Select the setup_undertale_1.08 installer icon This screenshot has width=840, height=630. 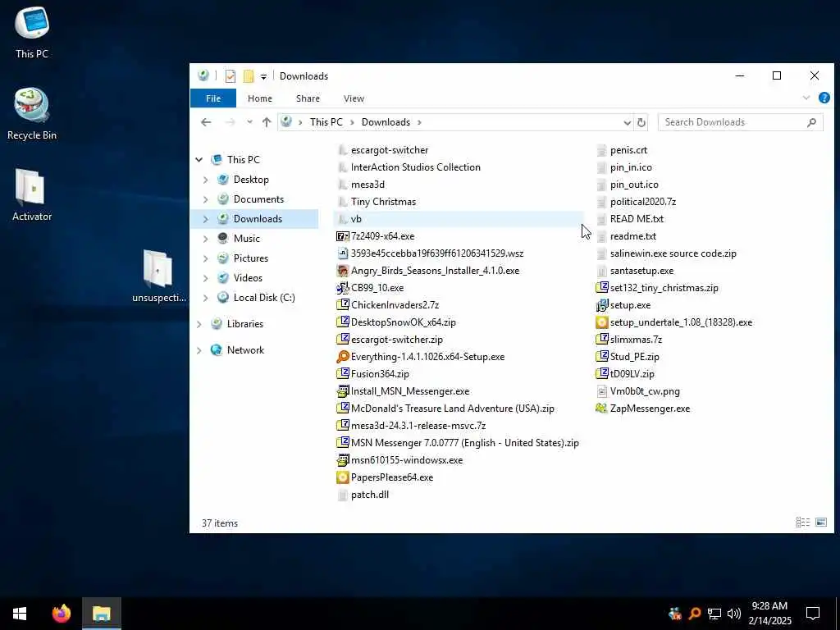tap(602, 322)
